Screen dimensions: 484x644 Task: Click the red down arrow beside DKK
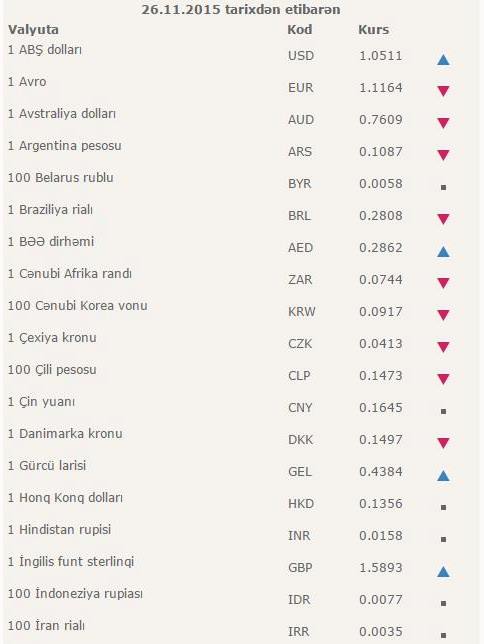pyautogui.click(x=443, y=443)
